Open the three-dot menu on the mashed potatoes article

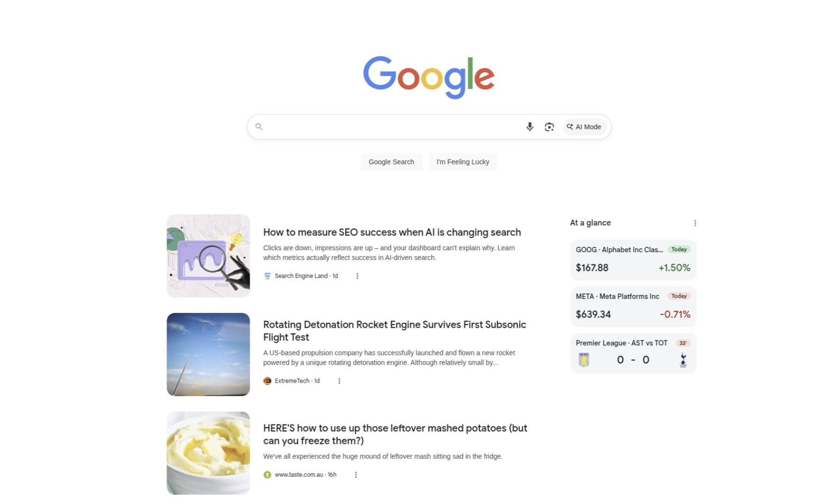356,474
